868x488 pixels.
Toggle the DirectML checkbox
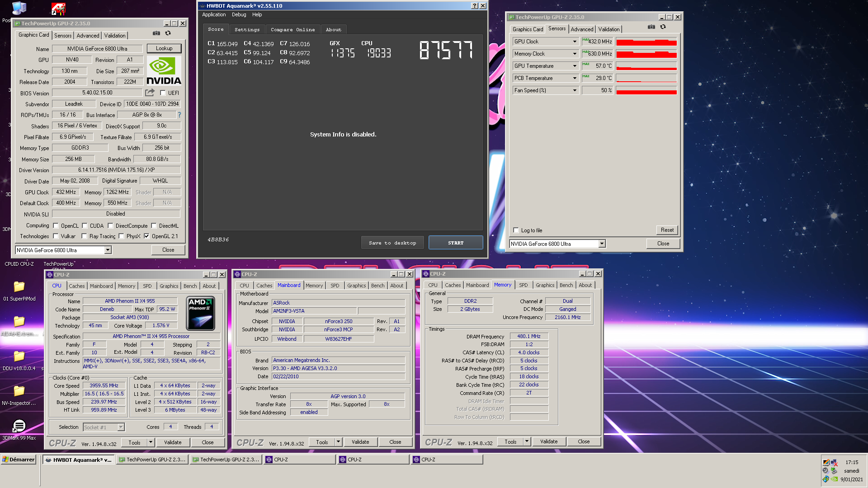click(x=154, y=225)
